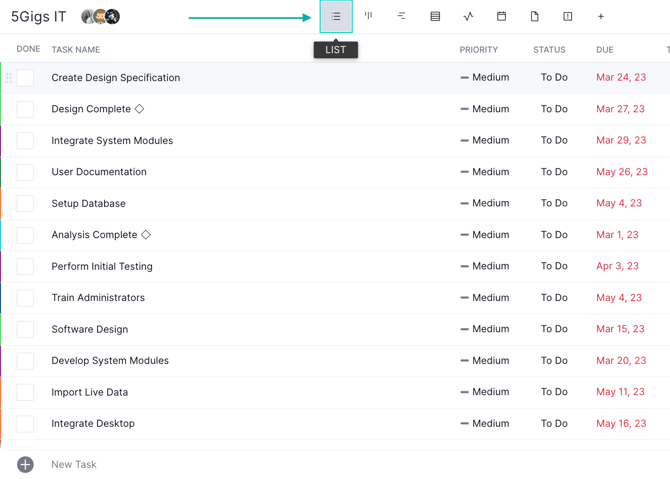This screenshot has height=479, width=670.
Task: Click the round plus icon beside New Task
Action: click(x=25, y=464)
